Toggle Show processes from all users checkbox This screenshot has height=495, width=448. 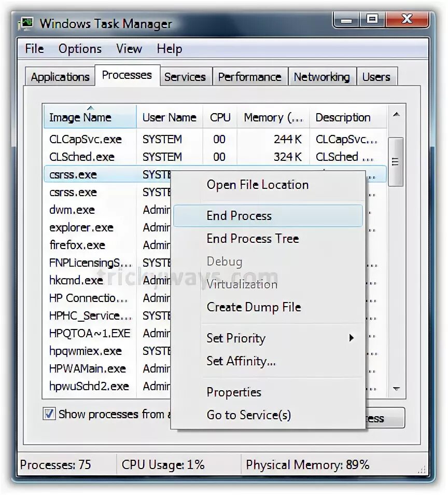pos(49,414)
